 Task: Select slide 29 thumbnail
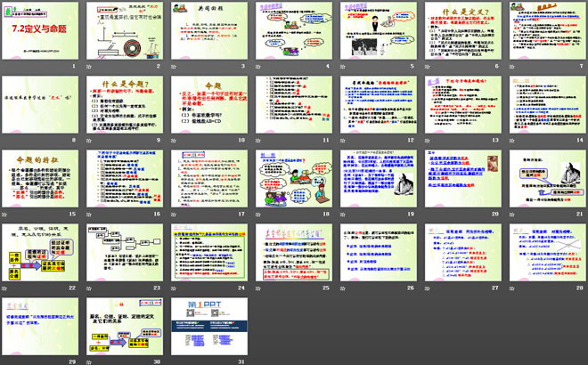(x=40, y=327)
